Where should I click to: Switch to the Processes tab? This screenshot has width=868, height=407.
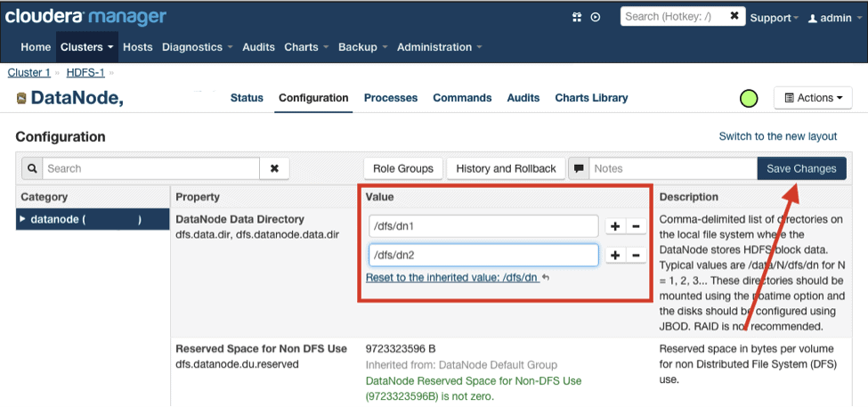(391, 98)
